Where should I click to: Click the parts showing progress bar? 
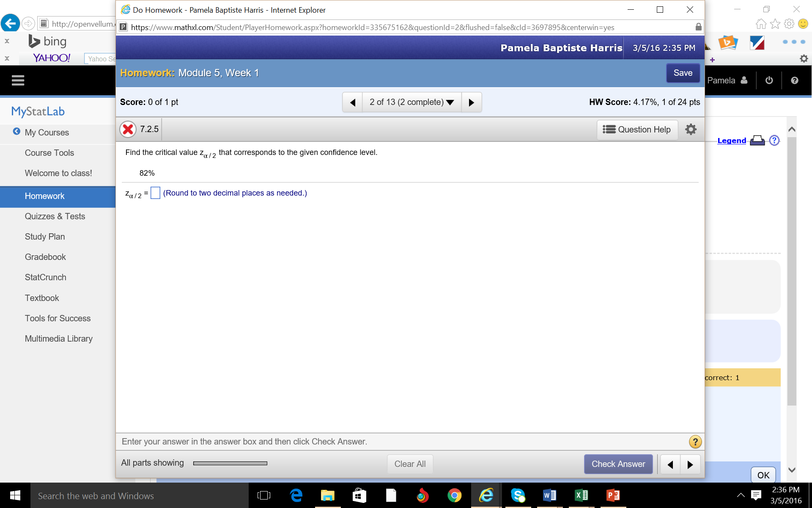[x=230, y=463]
